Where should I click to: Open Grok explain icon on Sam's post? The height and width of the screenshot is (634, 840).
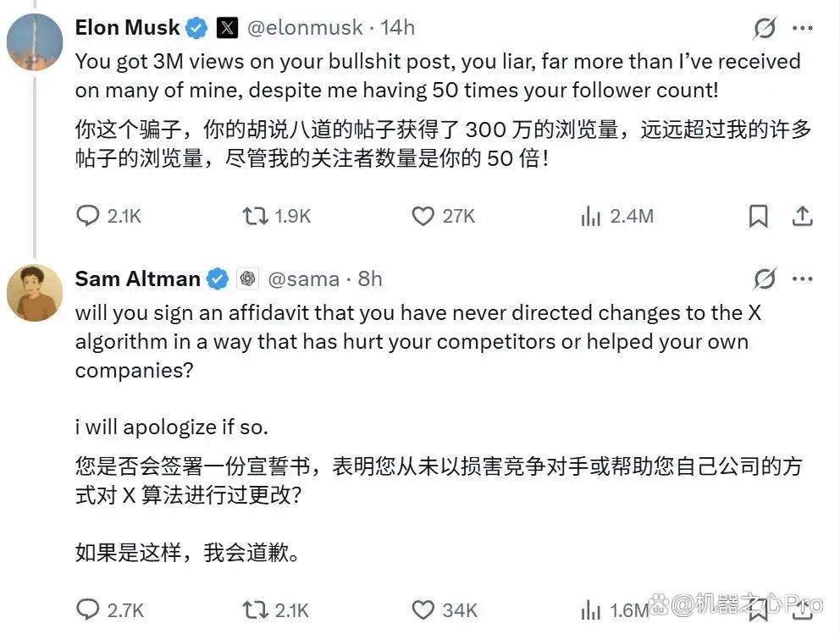coord(764,278)
